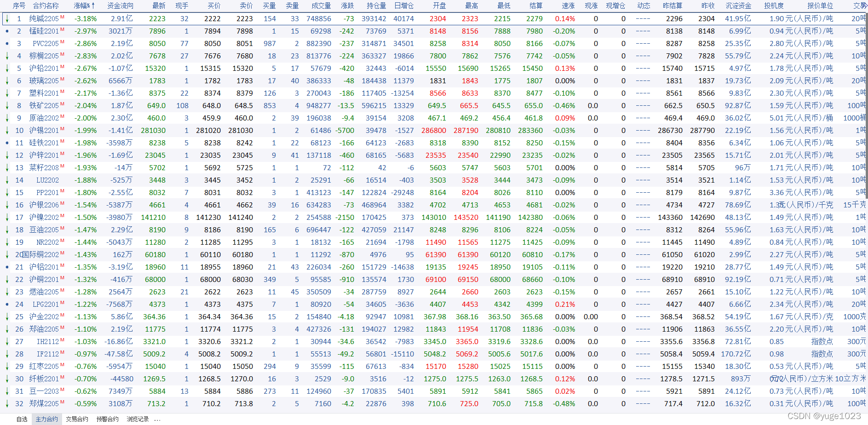The image size is (868, 425).
Task: Sort by the 合约名称 column header
Action: 46,6
